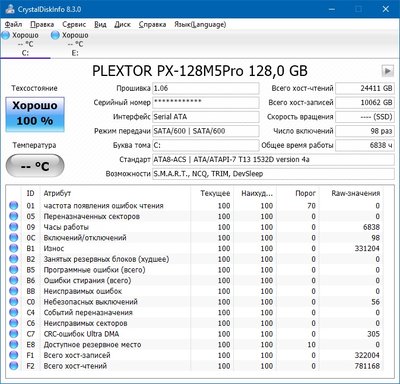Click status circle for attribute F2
Screen dimensions: 400x384
click(14, 366)
